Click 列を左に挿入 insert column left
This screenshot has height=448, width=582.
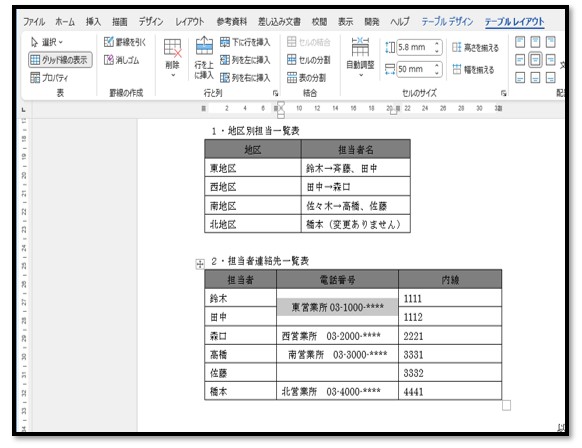point(245,60)
